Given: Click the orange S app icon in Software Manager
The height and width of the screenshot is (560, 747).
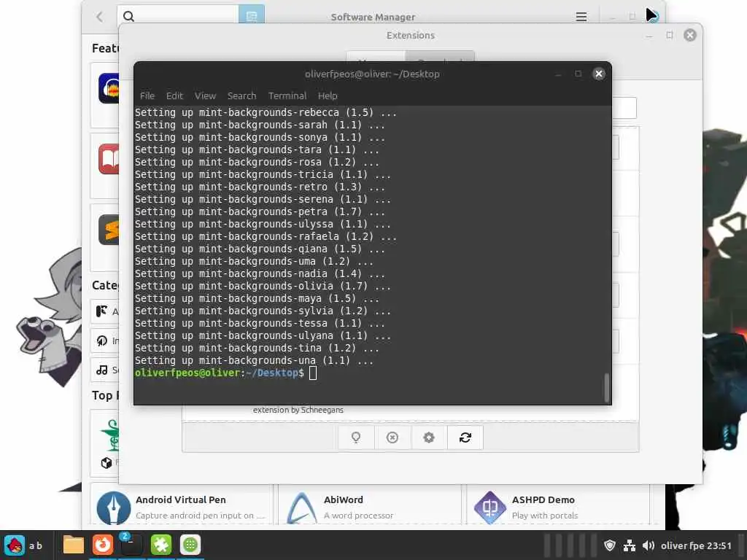Looking at the screenshot, I should [109, 230].
